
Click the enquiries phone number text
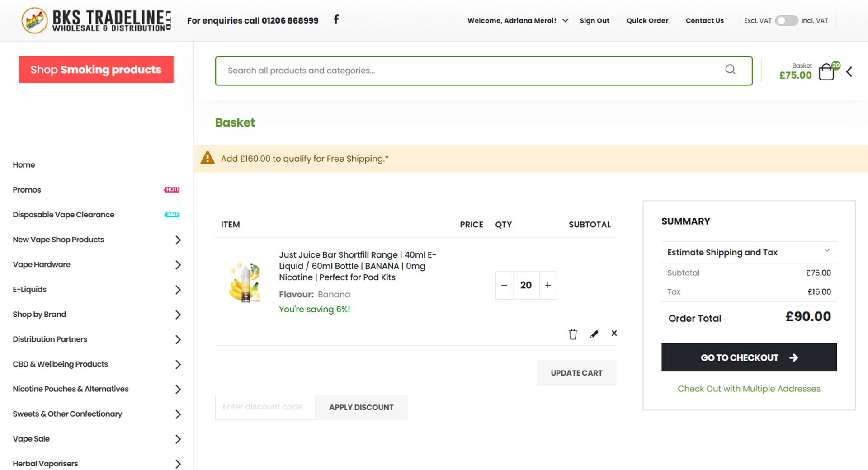click(x=253, y=20)
